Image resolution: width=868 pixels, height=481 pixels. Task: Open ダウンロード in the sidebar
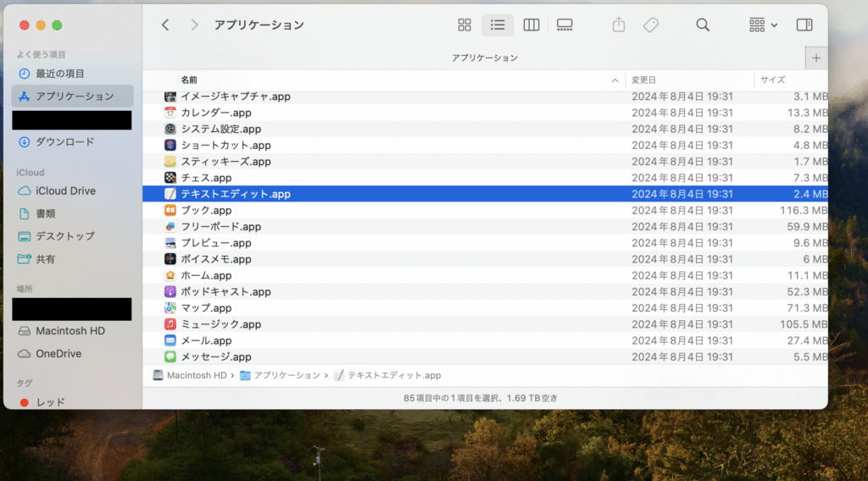tap(64, 142)
